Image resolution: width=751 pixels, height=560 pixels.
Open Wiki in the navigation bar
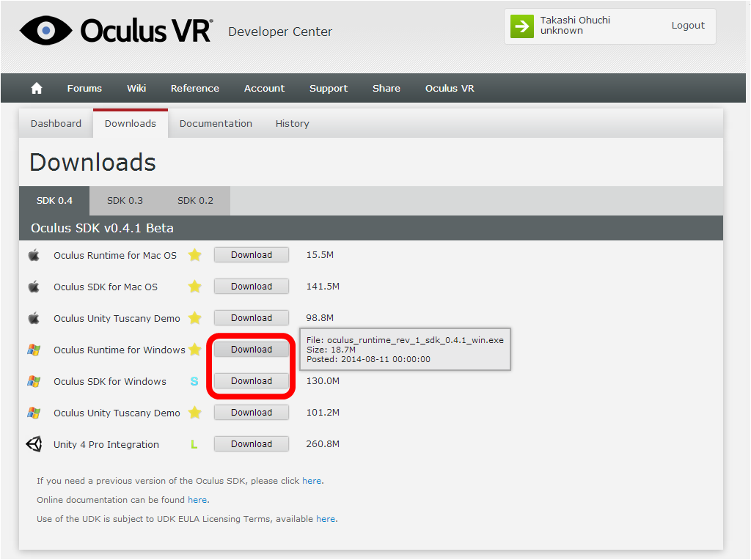pos(136,88)
